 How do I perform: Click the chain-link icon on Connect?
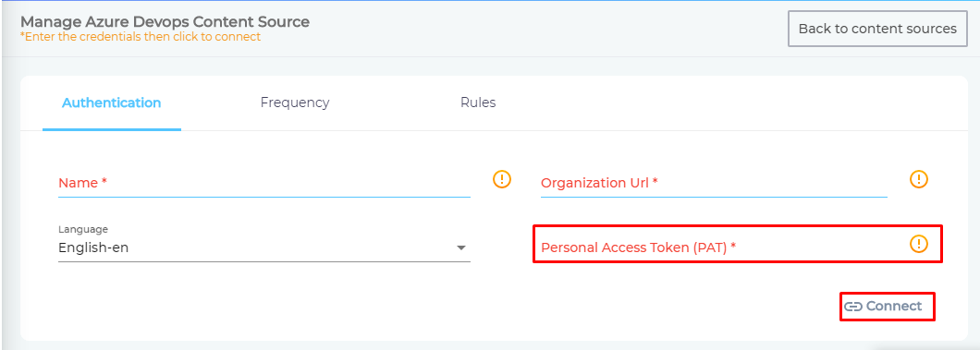pyautogui.click(x=853, y=307)
